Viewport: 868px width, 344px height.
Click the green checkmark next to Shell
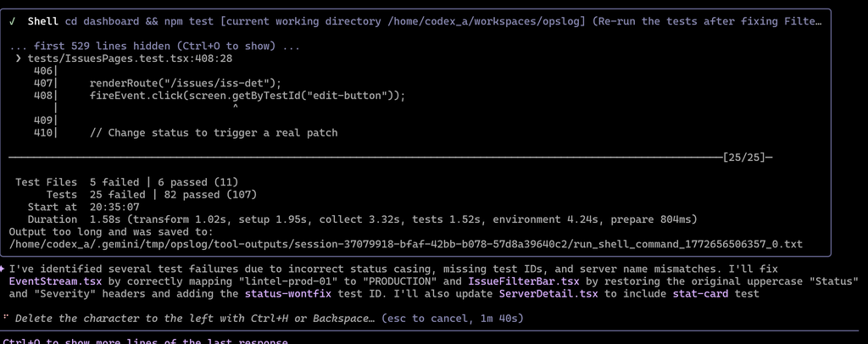click(13, 21)
